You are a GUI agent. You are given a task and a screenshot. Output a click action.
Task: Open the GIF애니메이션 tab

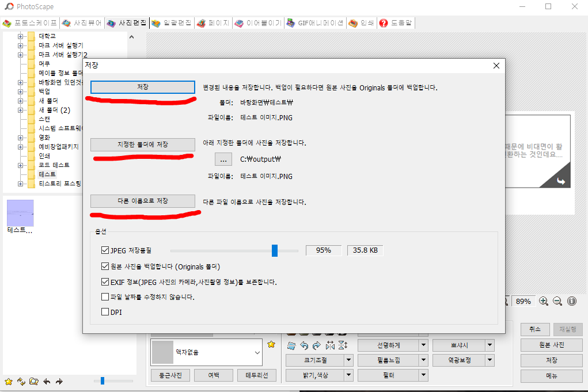point(316,23)
